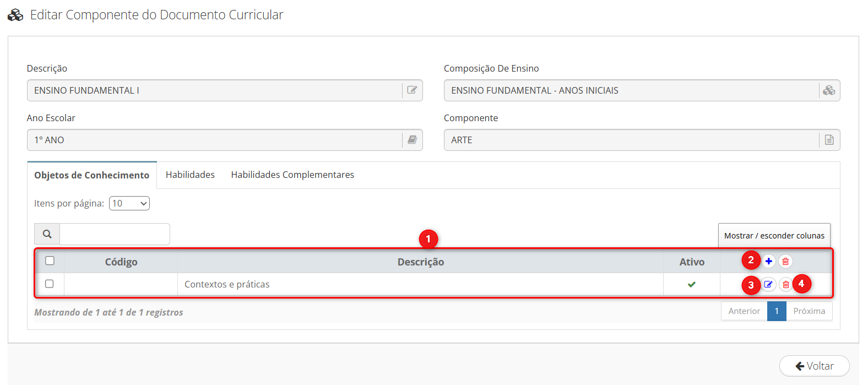The image size is (868, 385).
Task: Select the Objetos de Conhecimento tab
Action: coord(92,175)
